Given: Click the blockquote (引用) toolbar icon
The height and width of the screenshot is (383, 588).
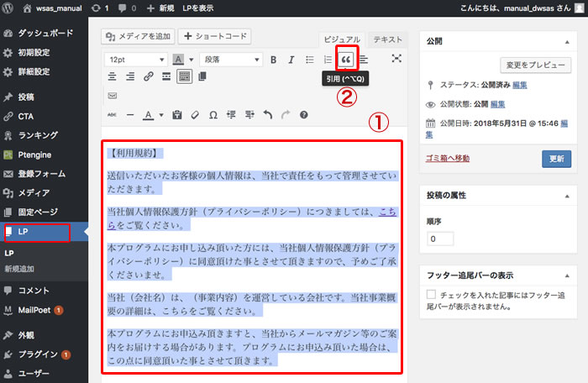Looking at the screenshot, I should click(x=347, y=60).
